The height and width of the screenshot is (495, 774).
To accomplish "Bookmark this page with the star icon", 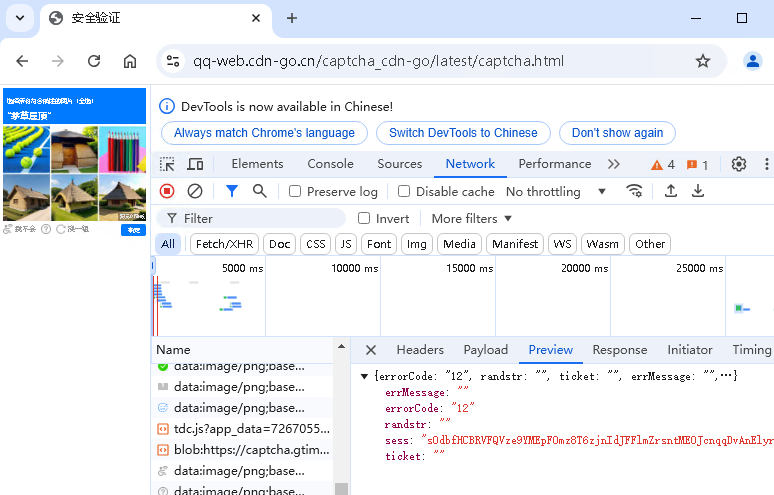I will pos(703,61).
